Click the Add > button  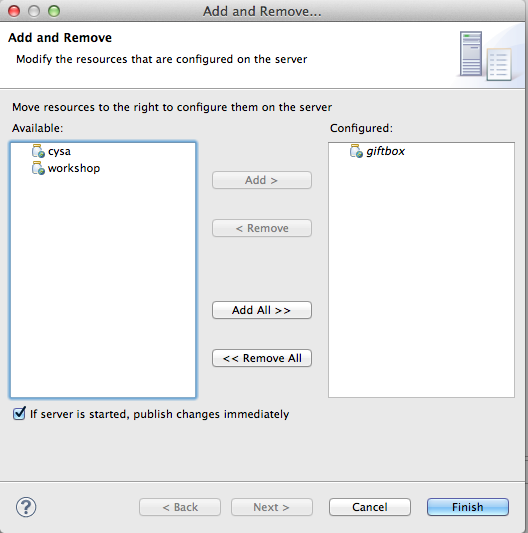pos(262,180)
